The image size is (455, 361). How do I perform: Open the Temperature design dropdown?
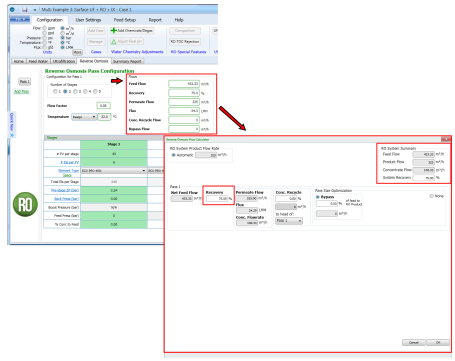click(x=84, y=117)
